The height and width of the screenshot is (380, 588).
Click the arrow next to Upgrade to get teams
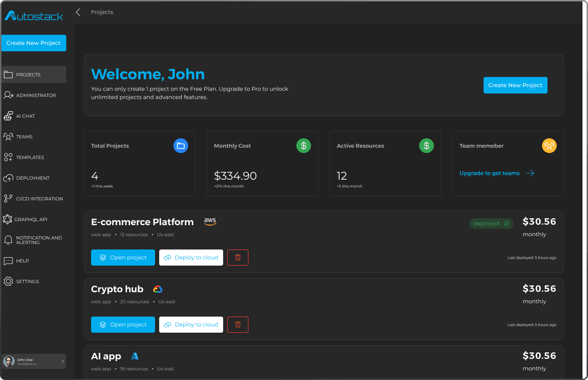(x=530, y=173)
